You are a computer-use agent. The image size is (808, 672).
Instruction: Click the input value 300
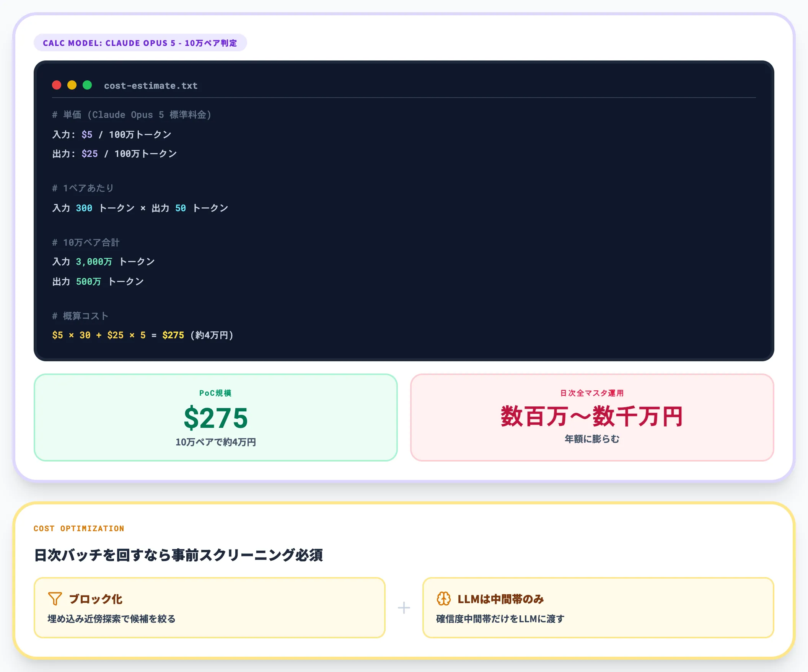(x=84, y=208)
